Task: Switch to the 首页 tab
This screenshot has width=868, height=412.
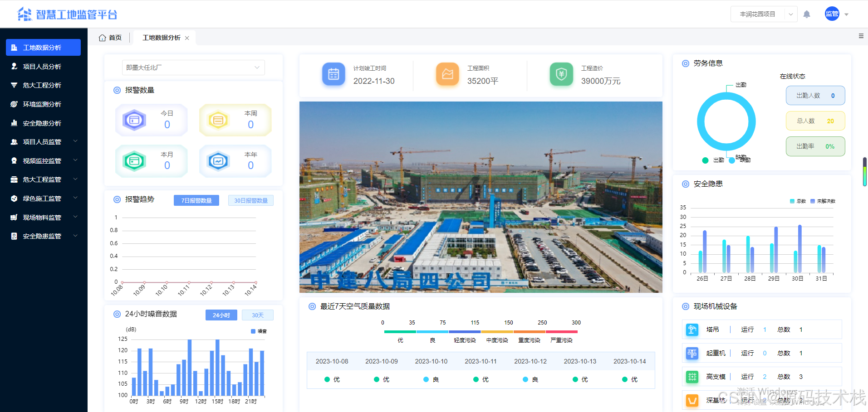Action: [110, 38]
